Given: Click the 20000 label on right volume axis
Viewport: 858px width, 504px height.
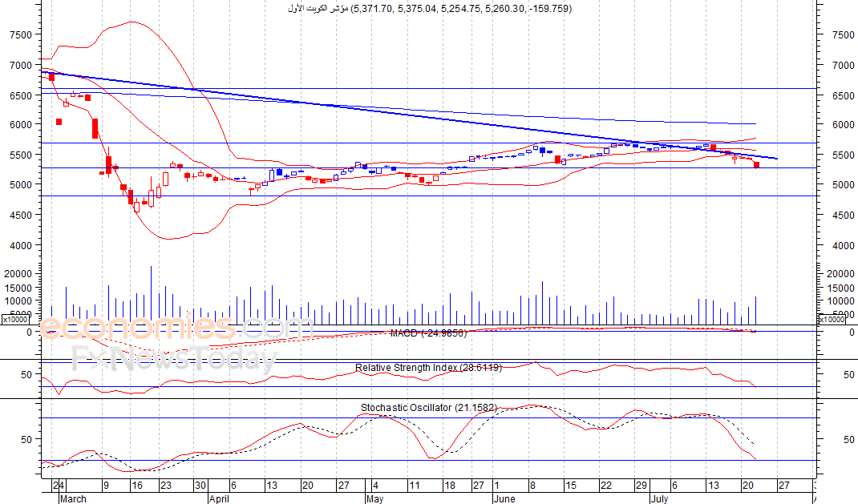Looking at the screenshot, I should [840, 273].
